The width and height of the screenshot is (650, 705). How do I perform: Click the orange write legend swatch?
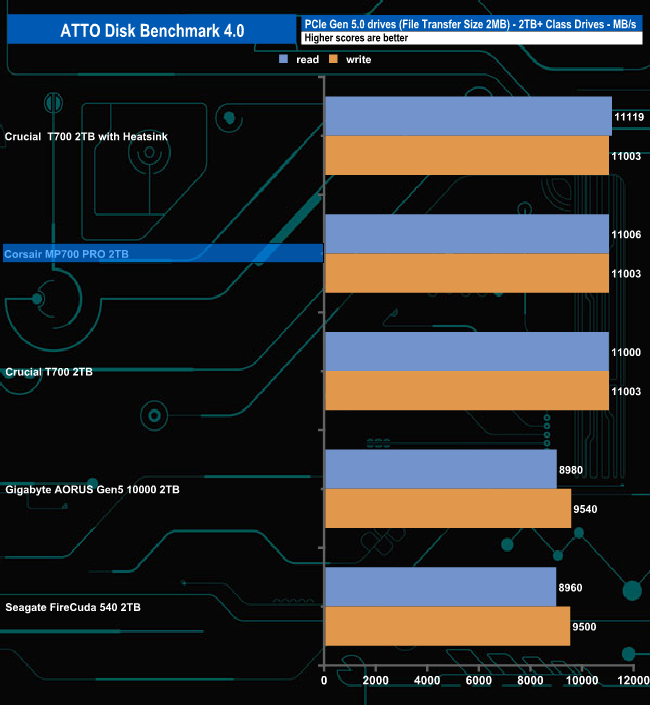333,59
